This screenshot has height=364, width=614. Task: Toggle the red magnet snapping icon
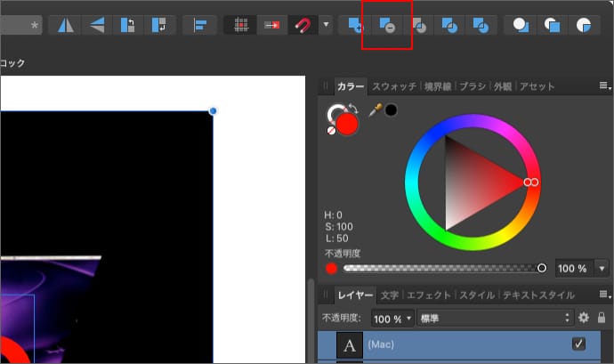302,25
